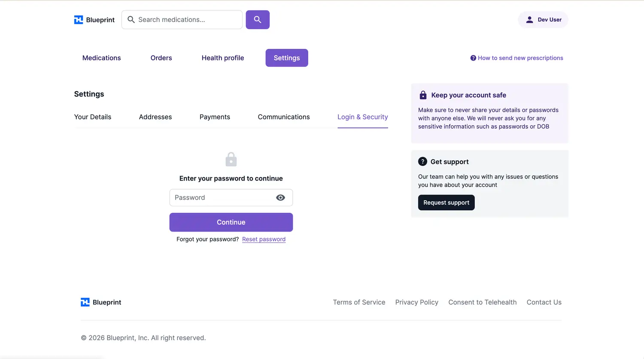
Task: Go to the Orders tab
Action: click(161, 58)
